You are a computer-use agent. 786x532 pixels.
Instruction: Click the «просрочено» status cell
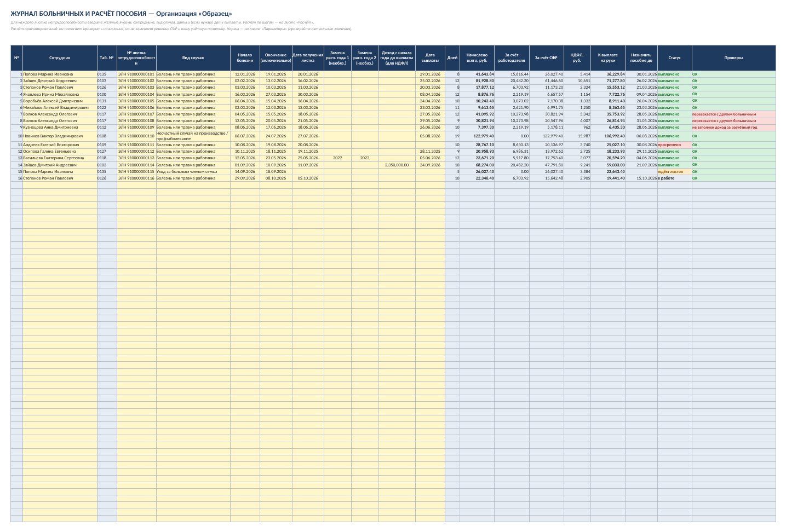click(674, 144)
